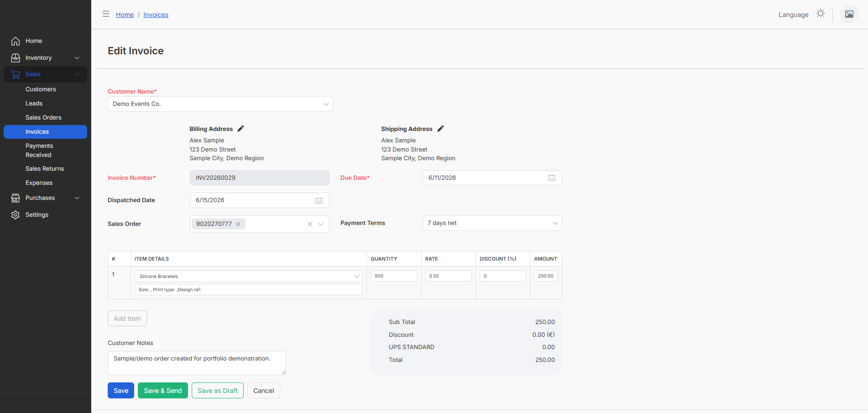This screenshot has height=413, width=868.
Task: Click the ITEM DETAILS column header
Action: tap(152, 259)
